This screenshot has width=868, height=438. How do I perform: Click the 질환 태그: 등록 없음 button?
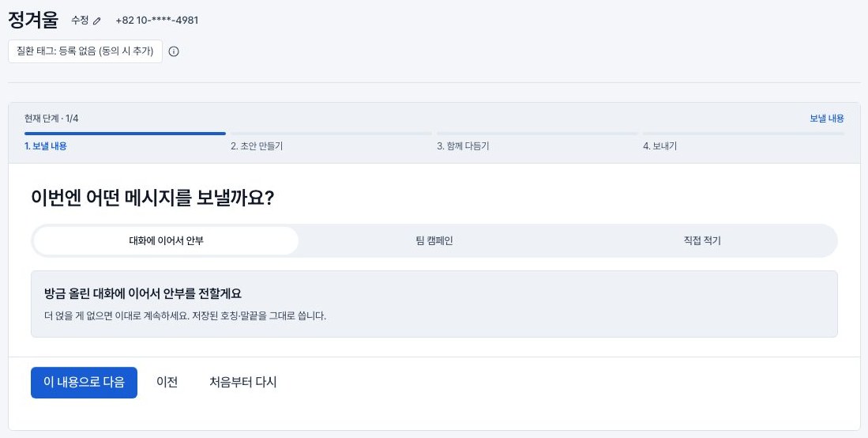coord(85,51)
